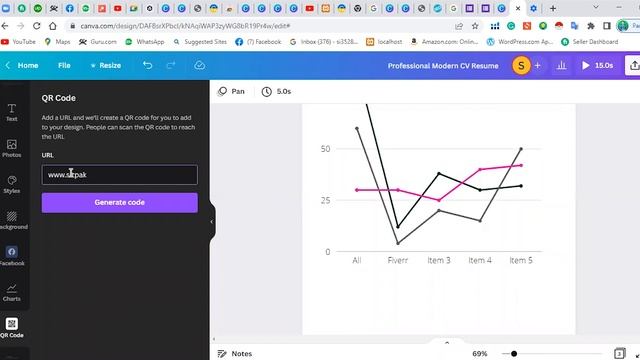640x360 pixels.
Task: Open the Resize menu
Action: pos(106,65)
